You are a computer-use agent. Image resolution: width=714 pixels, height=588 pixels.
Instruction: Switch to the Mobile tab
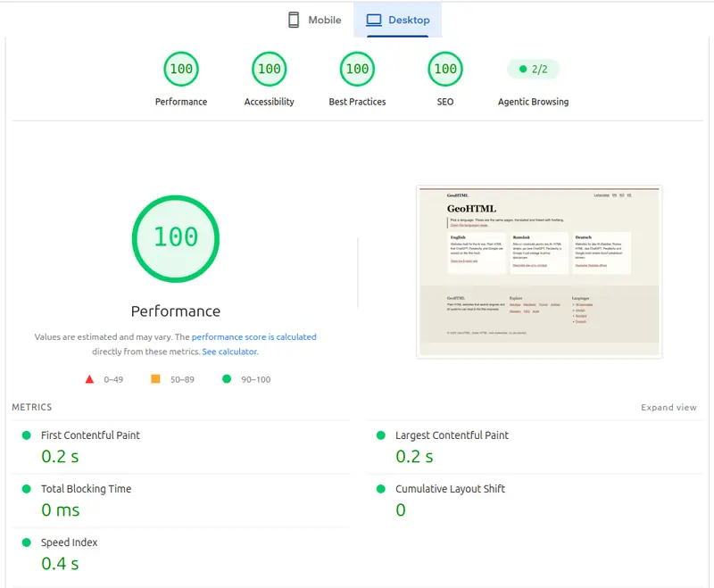point(314,20)
